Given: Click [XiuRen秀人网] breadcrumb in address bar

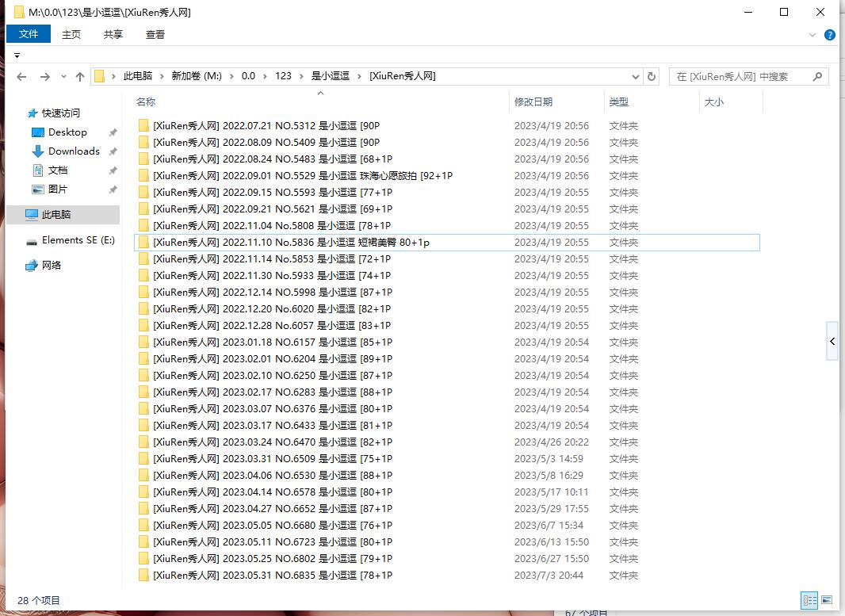Looking at the screenshot, I should click(403, 76).
